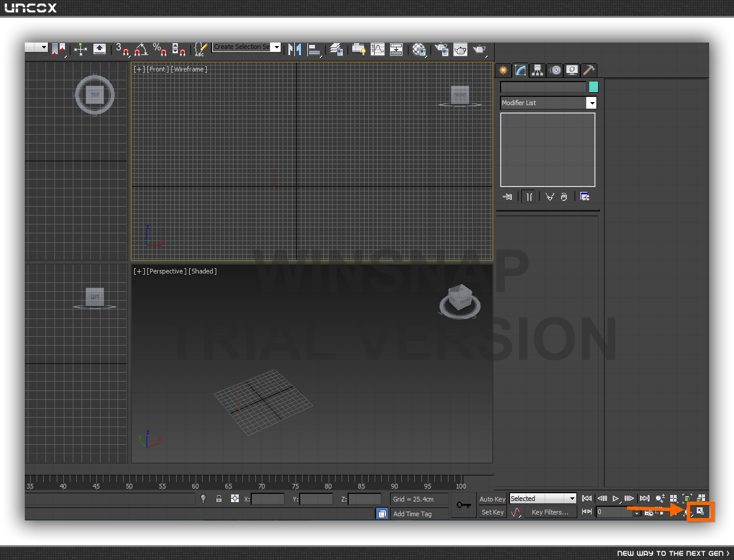Open the Utilities hammer tab
Screen dimensions: 734x560
click(x=589, y=70)
